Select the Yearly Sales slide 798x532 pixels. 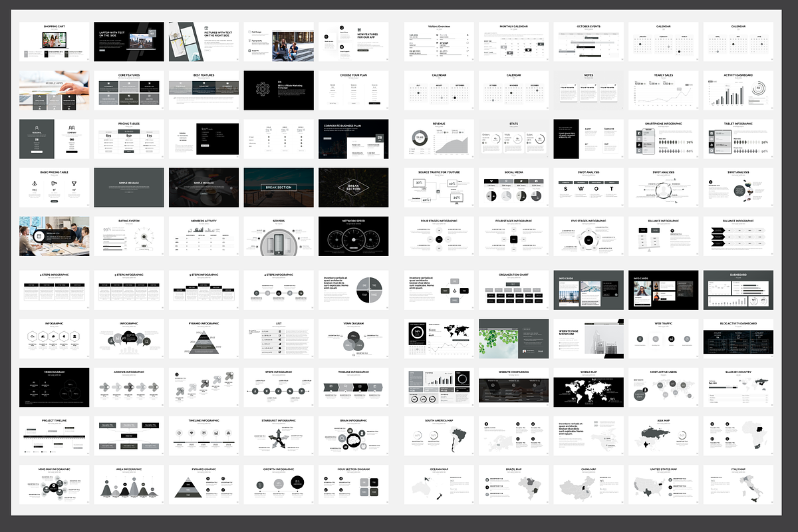tap(663, 90)
